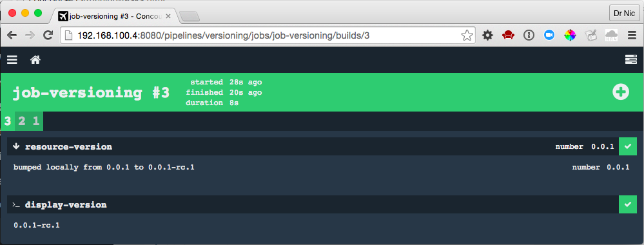The image size is (644, 245).
Task: Click the Dr Nic profile button
Action: click(x=624, y=12)
